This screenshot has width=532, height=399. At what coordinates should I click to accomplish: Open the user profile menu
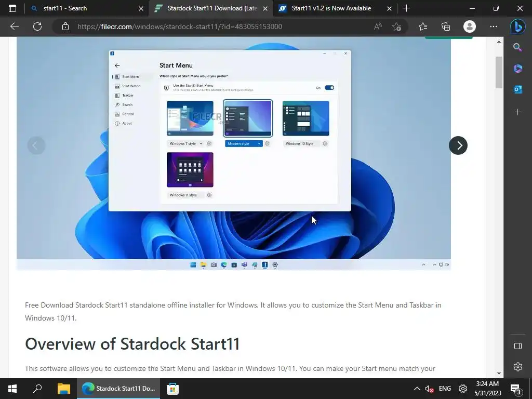coord(470,26)
